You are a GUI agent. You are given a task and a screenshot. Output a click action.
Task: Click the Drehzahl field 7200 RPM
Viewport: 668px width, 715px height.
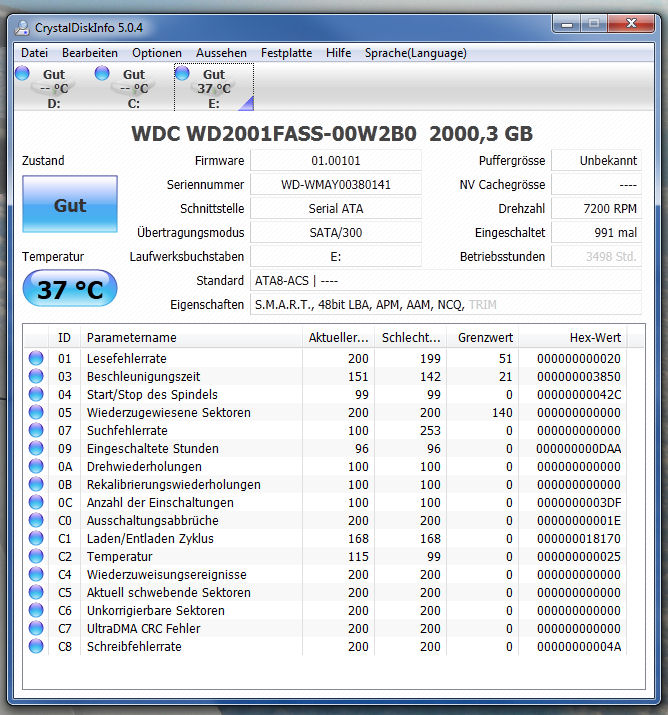pos(596,209)
